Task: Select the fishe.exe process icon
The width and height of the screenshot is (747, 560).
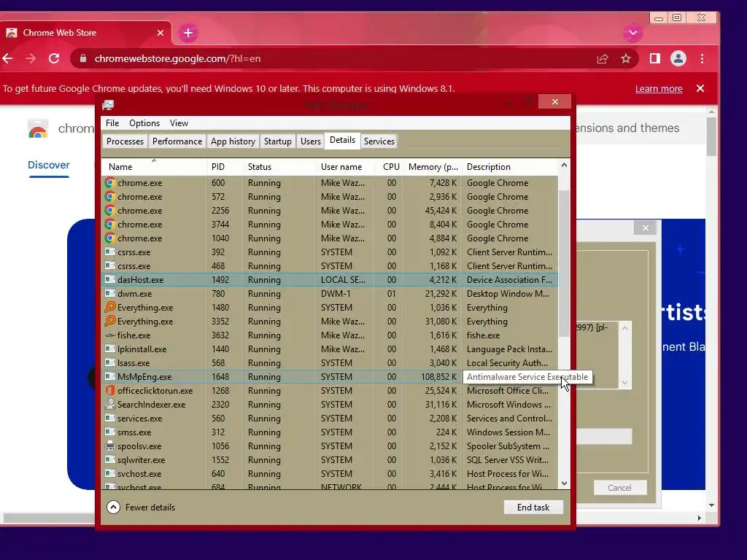Action: coord(110,335)
